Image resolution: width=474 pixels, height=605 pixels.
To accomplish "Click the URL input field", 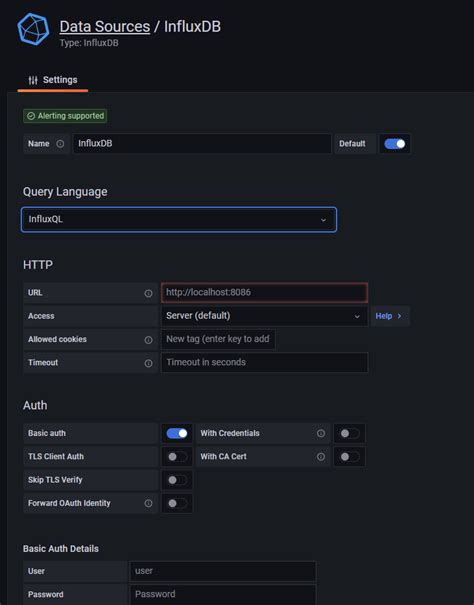I will (264, 292).
